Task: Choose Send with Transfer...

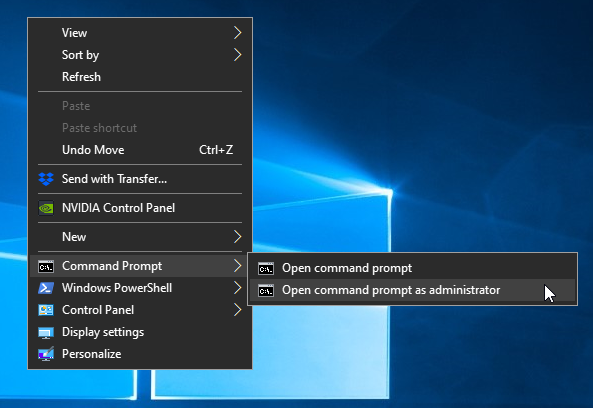Action: pyautogui.click(x=140, y=179)
